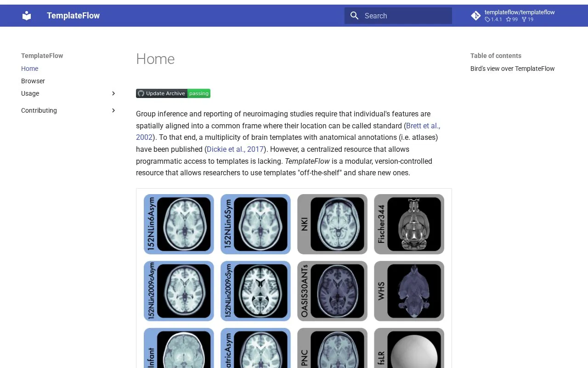This screenshot has height=368, width=588.
Task: Click the TemplateFlow sidebar heading
Action: tap(42, 56)
